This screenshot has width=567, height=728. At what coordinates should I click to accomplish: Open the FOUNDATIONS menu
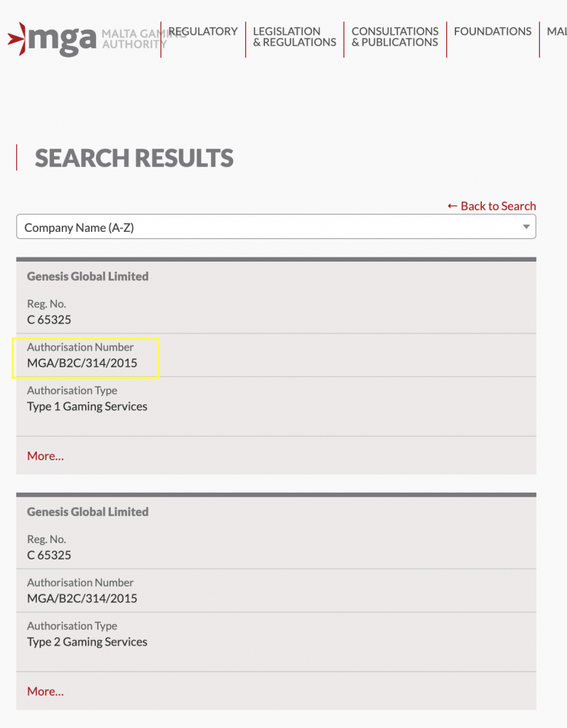(493, 31)
